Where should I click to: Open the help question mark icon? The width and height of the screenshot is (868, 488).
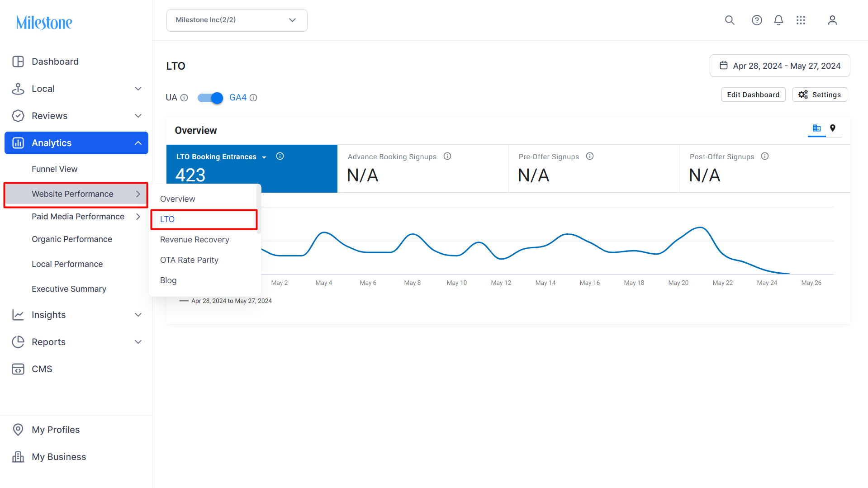pyautogui.click(x=757, y=20)
